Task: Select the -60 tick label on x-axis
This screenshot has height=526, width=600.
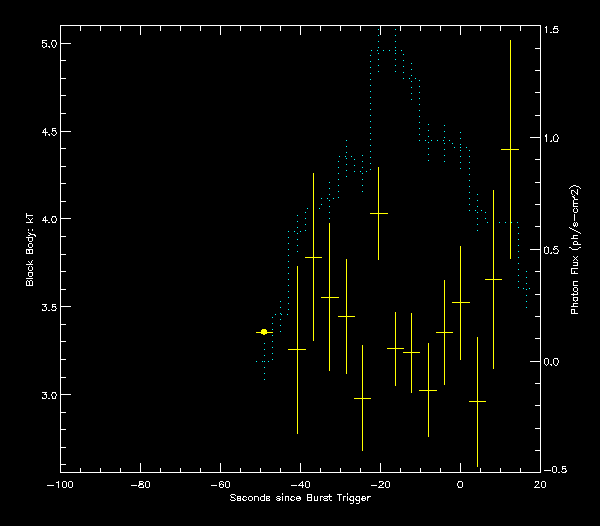Action: click(x=220, y=484)
